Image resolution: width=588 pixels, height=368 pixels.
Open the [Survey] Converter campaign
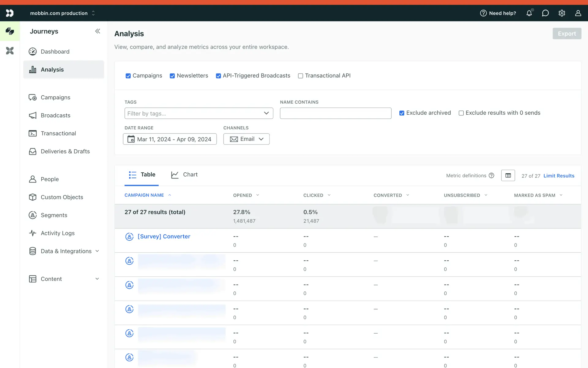pyautogui.click(x=164, y=236)
